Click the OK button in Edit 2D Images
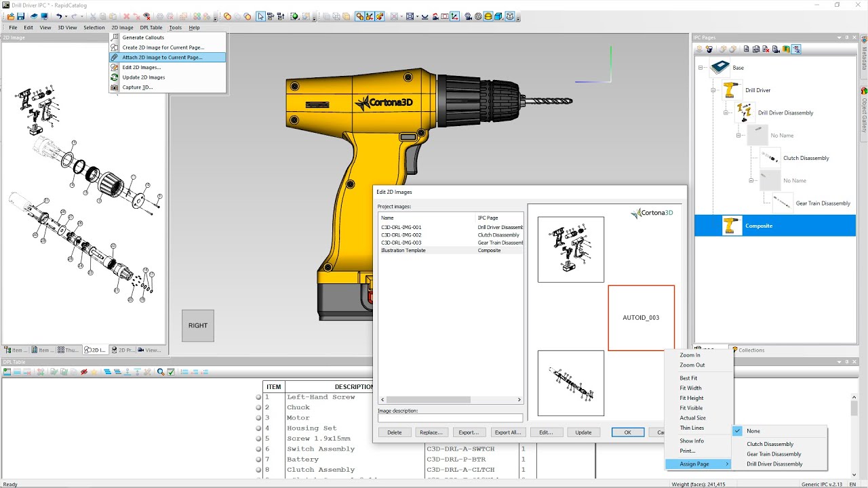Screen dimensions: 868x488 [628, 432]
